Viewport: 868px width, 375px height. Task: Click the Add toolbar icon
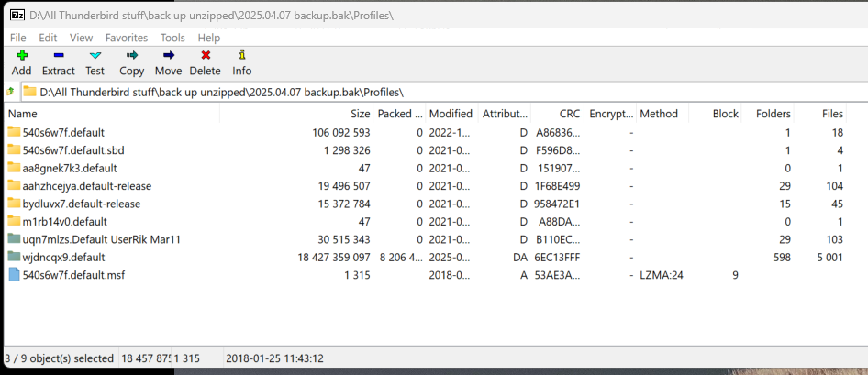click(x=21, y=56)
